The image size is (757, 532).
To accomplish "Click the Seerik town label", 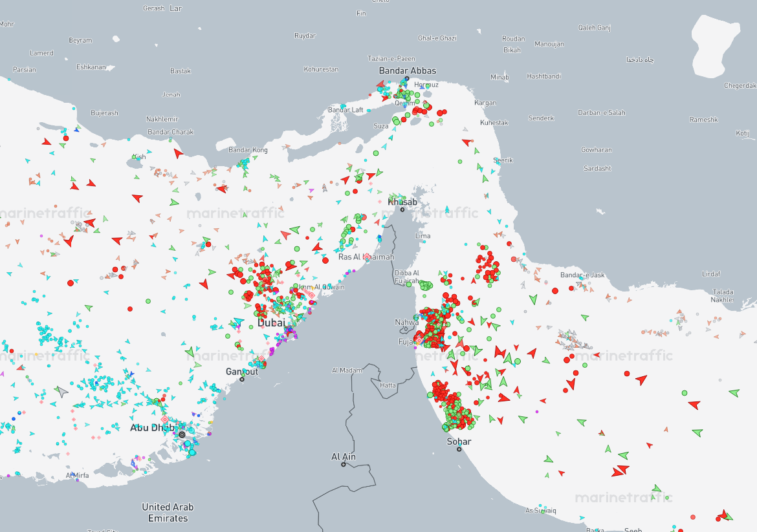I will tap(503, 160).
